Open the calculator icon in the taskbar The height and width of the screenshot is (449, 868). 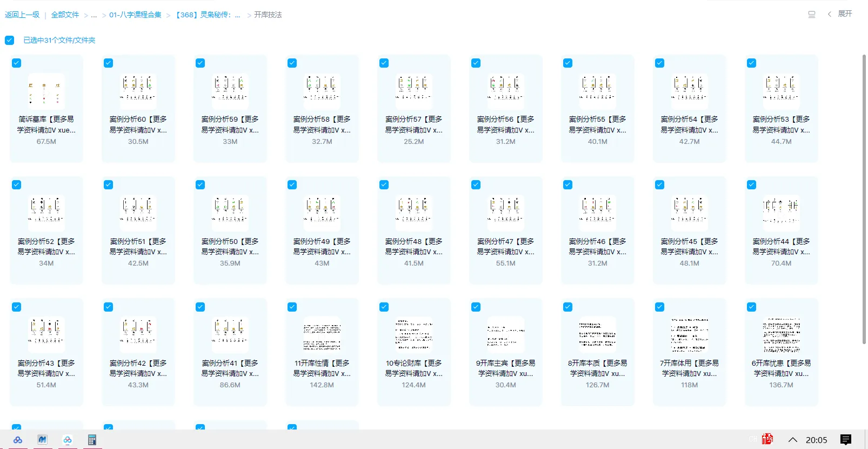(x=92, y=440)
